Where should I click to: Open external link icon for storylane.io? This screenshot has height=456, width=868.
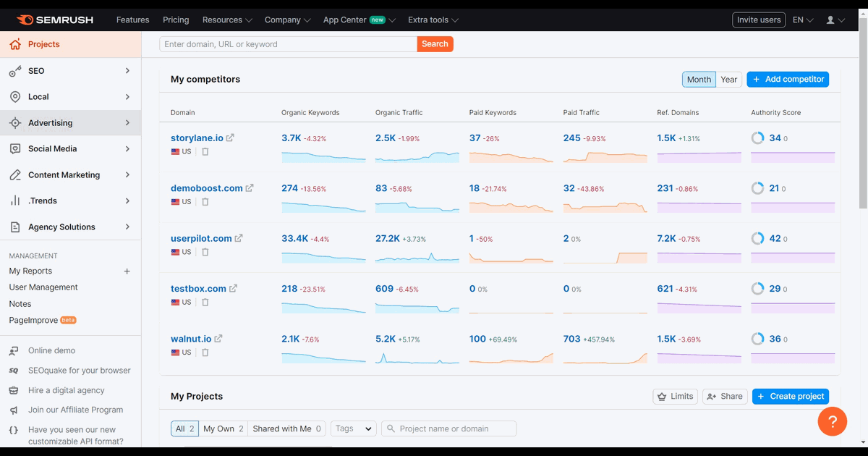tap(230, 138)
